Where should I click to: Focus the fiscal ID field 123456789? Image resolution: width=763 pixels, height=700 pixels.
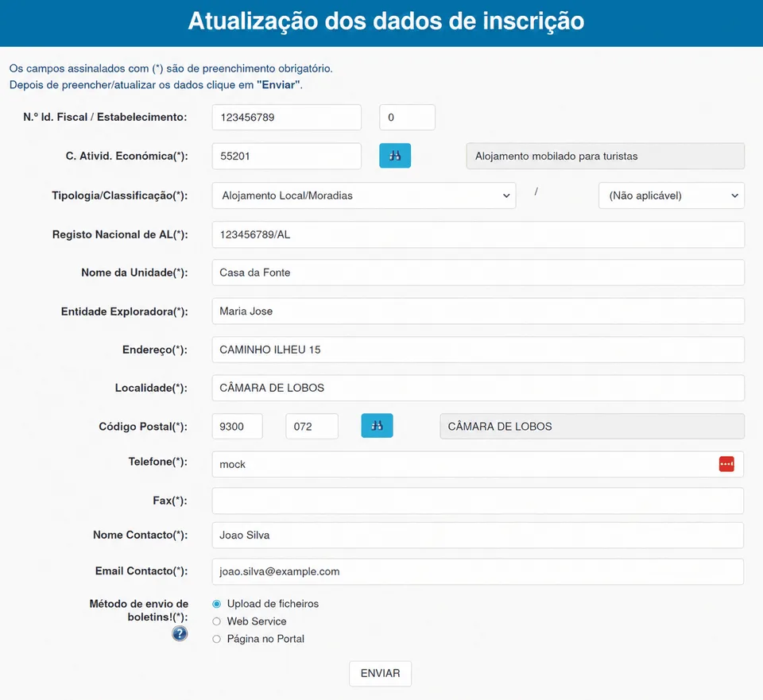click(287, 118)
